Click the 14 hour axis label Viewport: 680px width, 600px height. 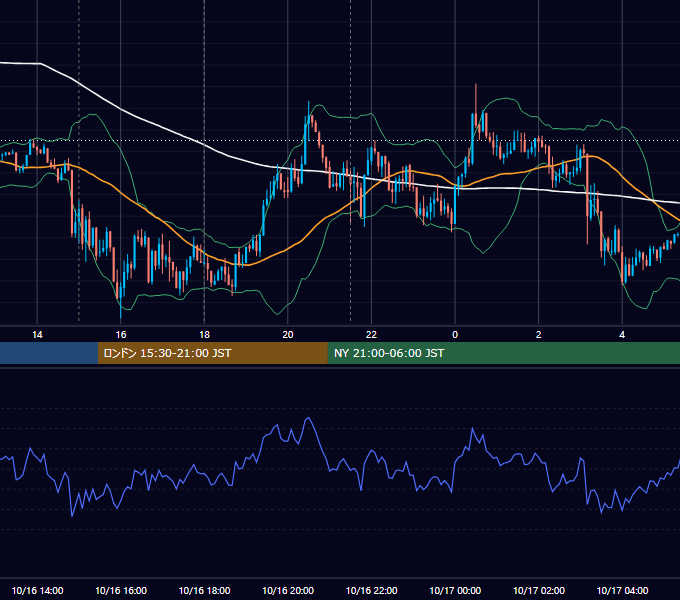[x=37, y=335]
